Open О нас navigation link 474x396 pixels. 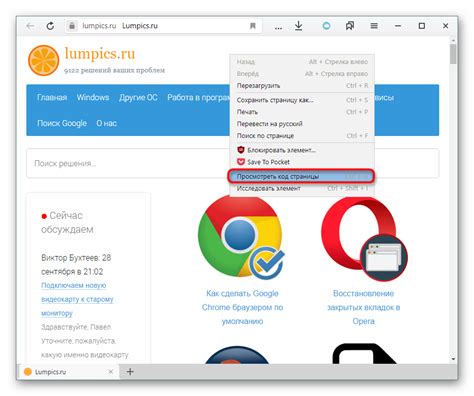coord(107,123)
